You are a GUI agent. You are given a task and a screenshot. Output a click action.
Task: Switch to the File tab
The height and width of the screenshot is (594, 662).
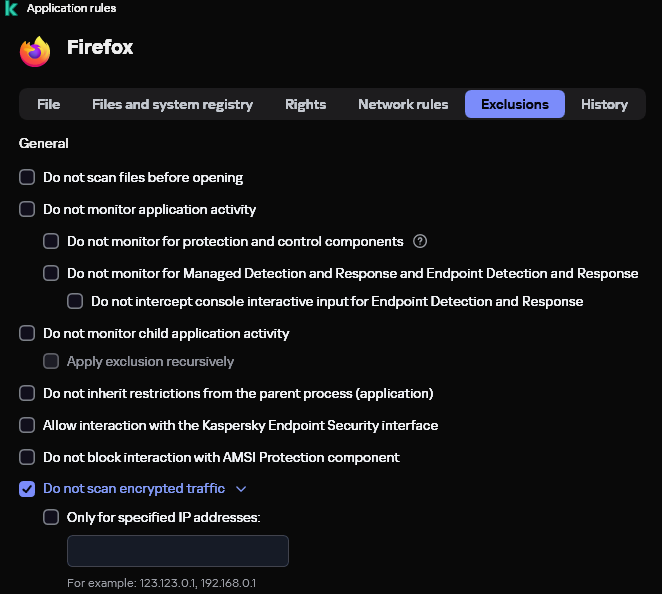coord(48,104)
